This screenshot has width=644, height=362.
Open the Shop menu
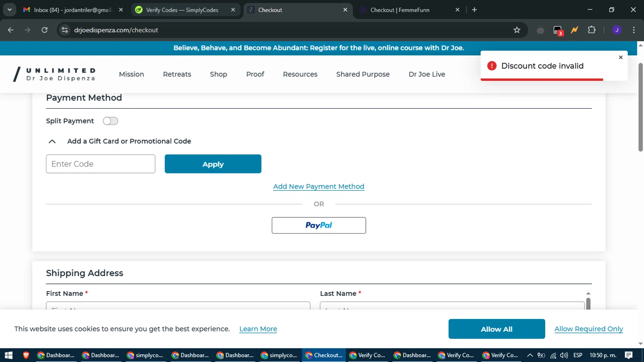click(219, 74)
